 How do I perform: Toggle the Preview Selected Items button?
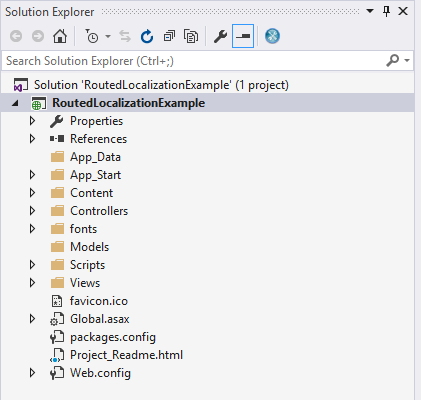pyautogui.click(x=243, y=36)
